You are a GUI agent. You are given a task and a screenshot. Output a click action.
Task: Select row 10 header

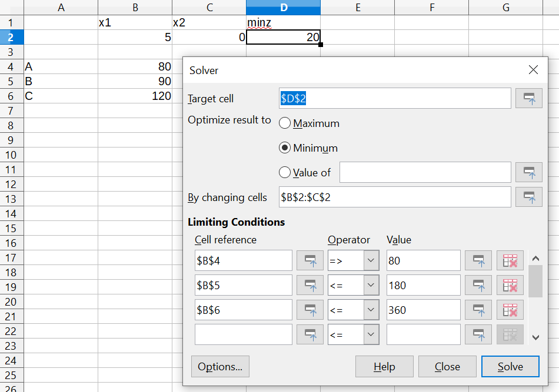(12, 155)
